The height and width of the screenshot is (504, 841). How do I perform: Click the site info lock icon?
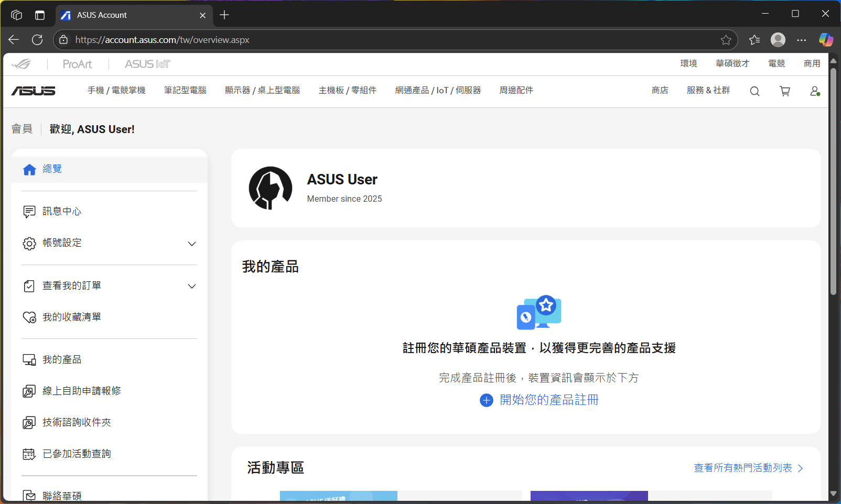[x=63, y=40]
